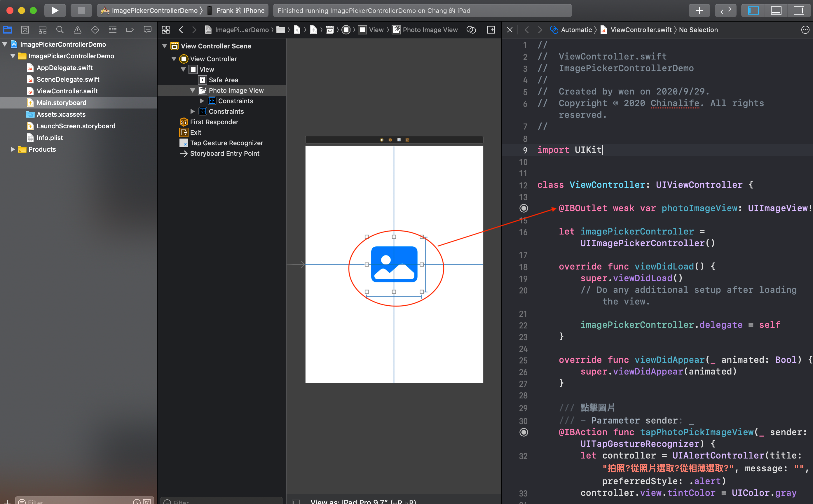Select Storyboard Entry Point in outline
The width and height of the screenshot is (813, 504).
point(224,153)
